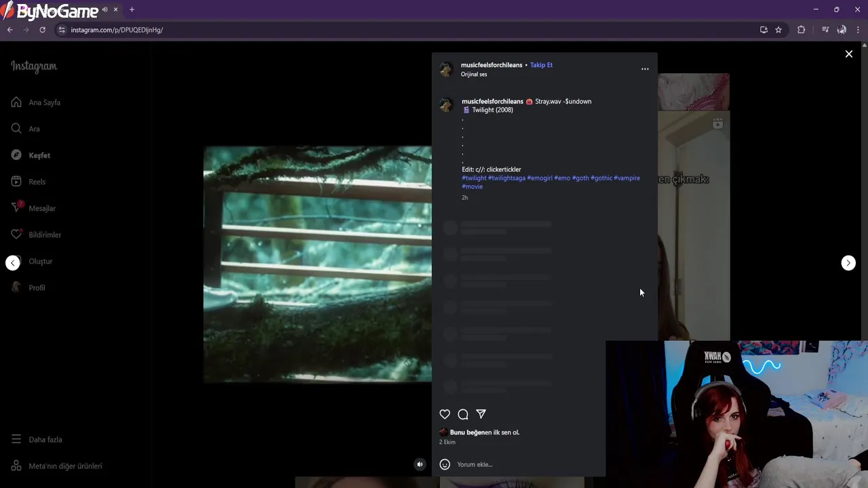Bookmark this page with star icon
The height and width of the screenshot is (488, 868).
[x=778, y=30]
